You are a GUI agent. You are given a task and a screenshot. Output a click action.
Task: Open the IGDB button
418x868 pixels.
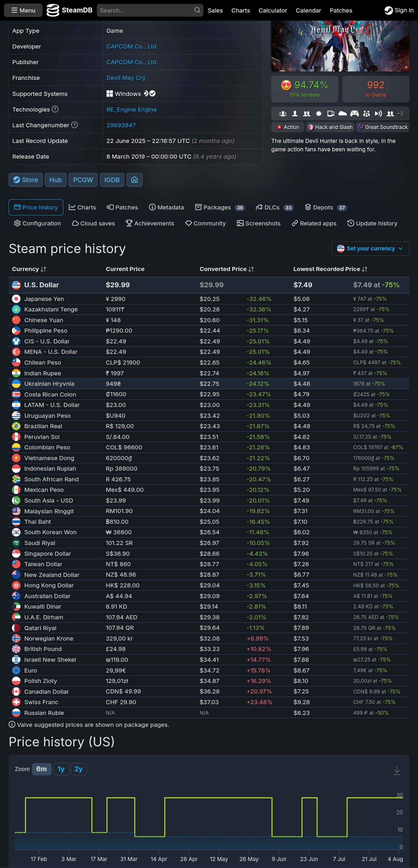click(x=112, y=180)
